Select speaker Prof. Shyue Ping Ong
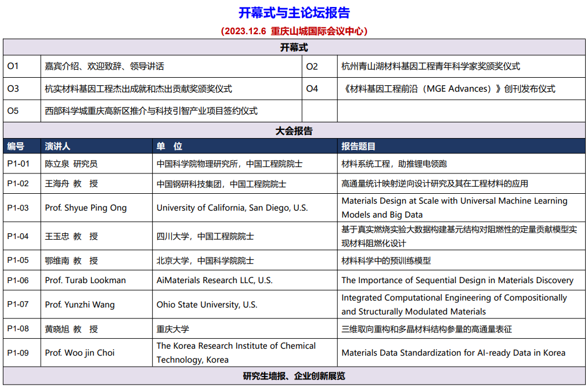This screenshot has width=588, height=387. pyautogui.click(x=86, y=208)
